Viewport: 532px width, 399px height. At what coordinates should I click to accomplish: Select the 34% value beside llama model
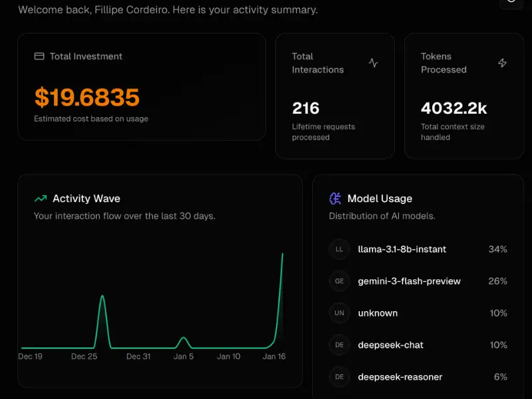click(497, 249)
